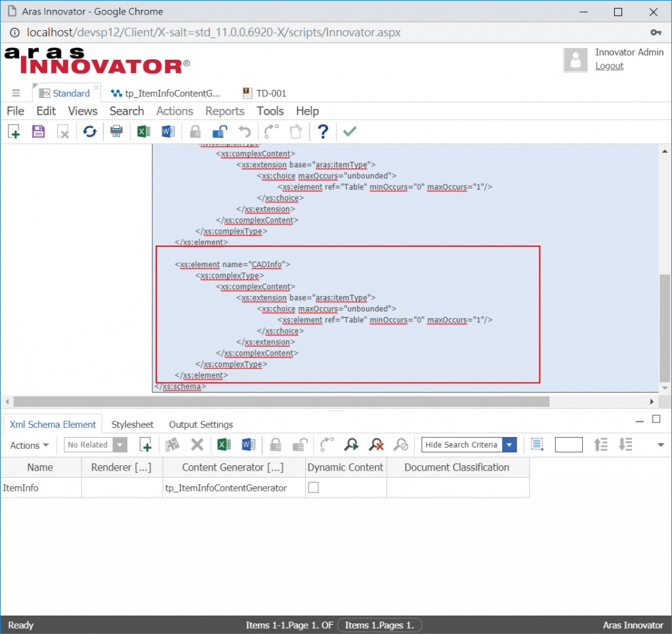Open the Edit menu
672x634 pixels.
[x=46, y=111]
